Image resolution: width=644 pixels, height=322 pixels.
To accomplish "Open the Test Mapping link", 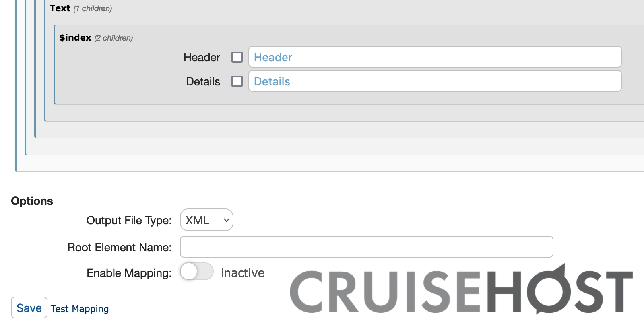I will click(x=80, y=309).
